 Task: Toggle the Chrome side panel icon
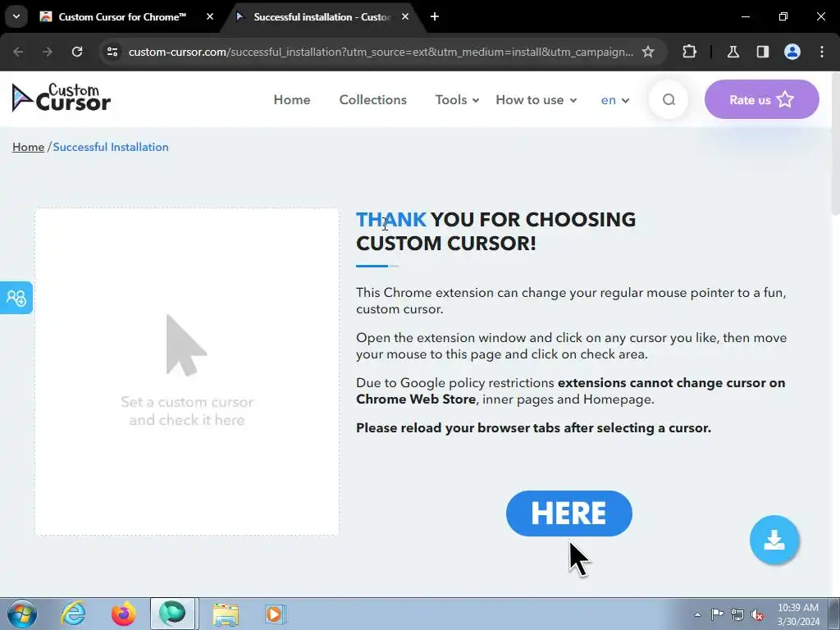762,52
